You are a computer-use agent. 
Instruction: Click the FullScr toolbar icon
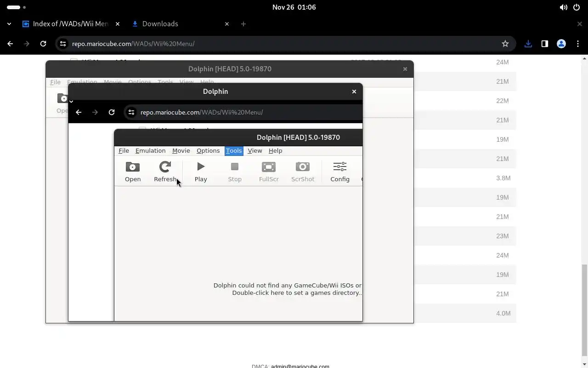tap(269, 172)
